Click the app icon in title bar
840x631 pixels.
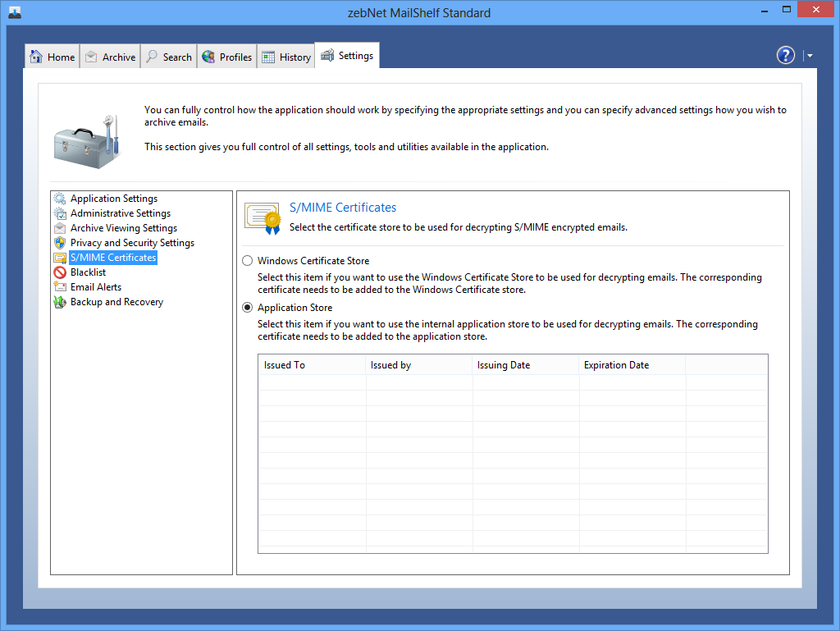click(x=14, y=11)
